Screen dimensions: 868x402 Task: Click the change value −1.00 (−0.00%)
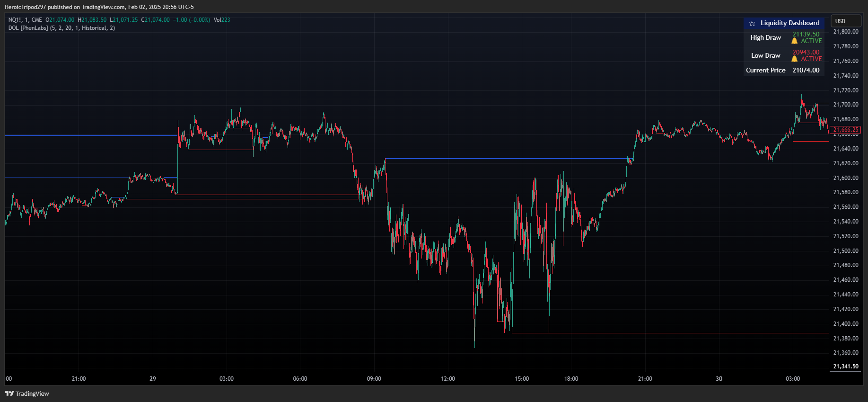click(x=192, y=20)
